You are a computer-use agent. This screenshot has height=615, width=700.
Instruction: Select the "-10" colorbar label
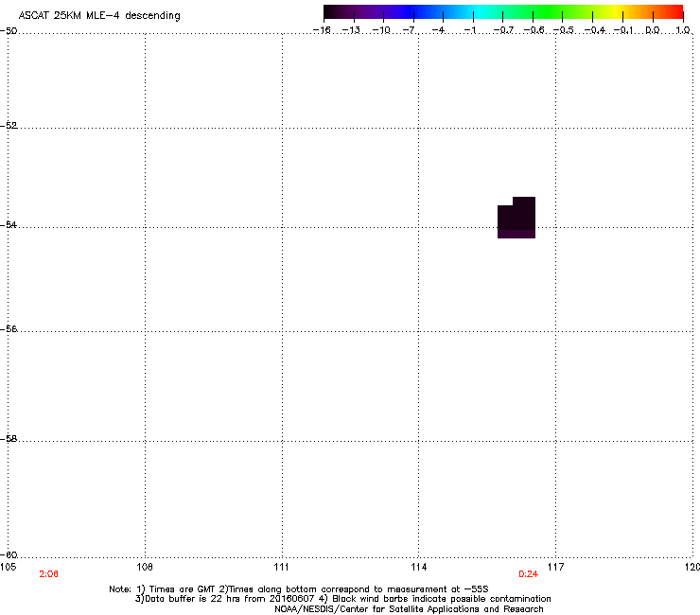tap(381, 30)
